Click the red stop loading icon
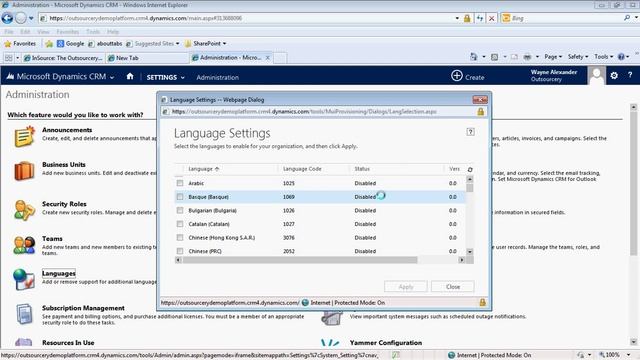Screen dimensions: 640x360 point(492,18)
